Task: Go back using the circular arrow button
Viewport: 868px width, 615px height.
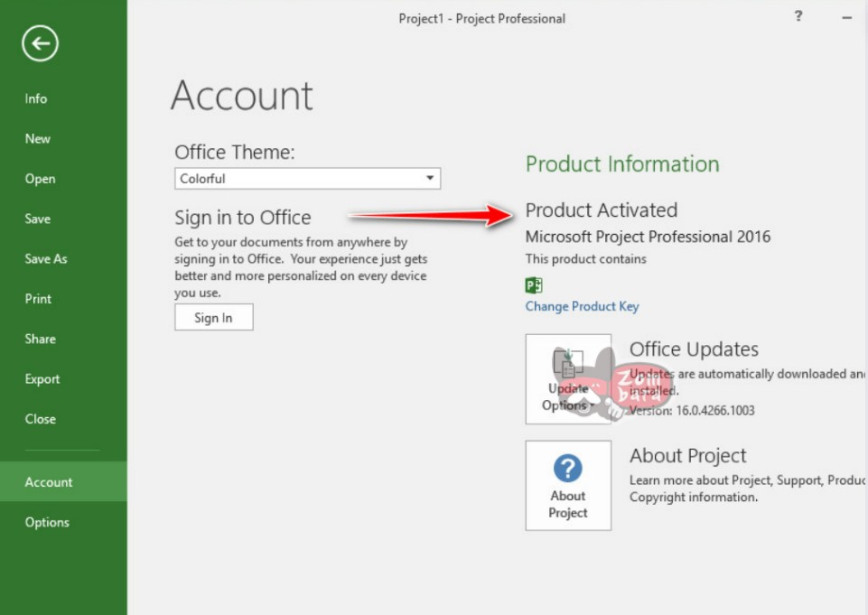Action: click(x=40, y=43)
